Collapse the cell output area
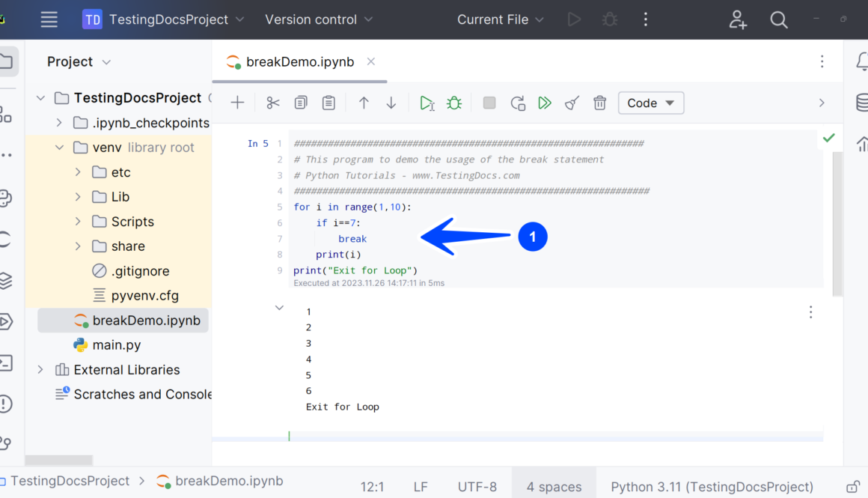This screenshot has width=868, height=498. (279, 308)
